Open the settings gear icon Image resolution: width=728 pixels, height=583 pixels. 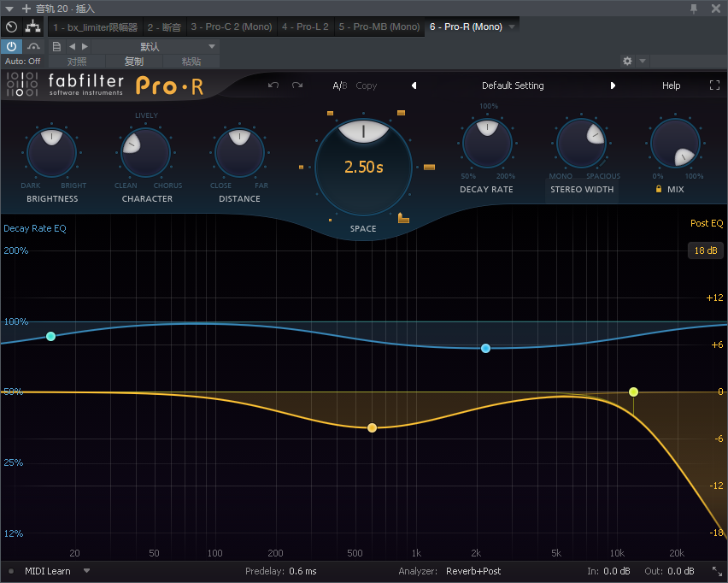point(627,61)
